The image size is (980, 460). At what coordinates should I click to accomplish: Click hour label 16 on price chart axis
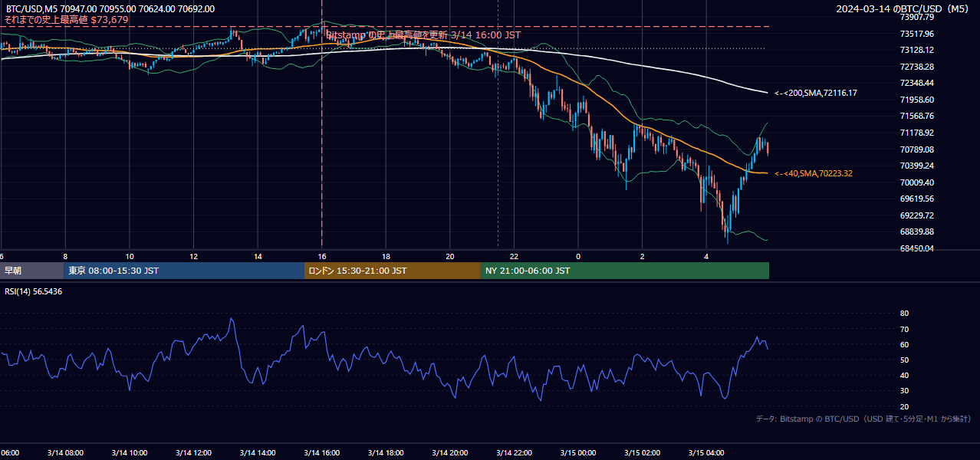coord(321,257)
